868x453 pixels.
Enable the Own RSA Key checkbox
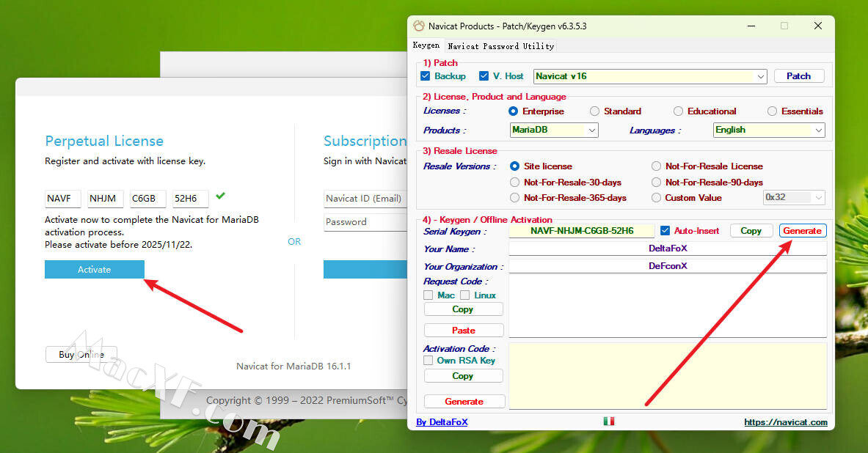(x=428, y=361)
